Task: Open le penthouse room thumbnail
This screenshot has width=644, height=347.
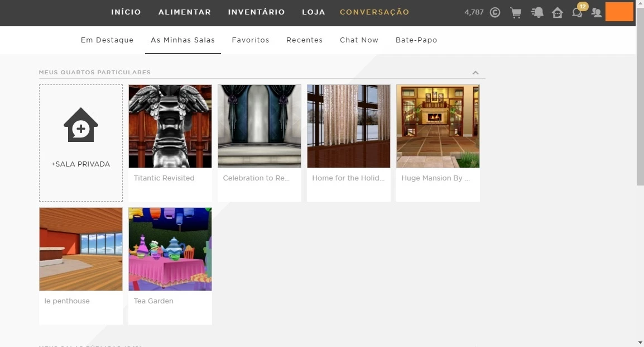Action: pyautogui.click(x=81, y=249)
